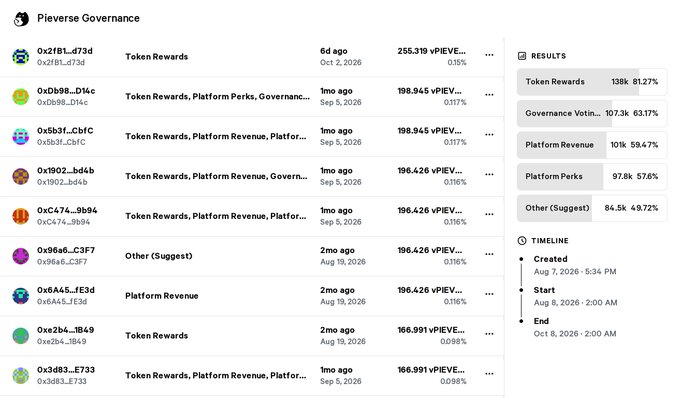Click the Created timeline marker
The image size is (680, 398).
pos(521,259)
